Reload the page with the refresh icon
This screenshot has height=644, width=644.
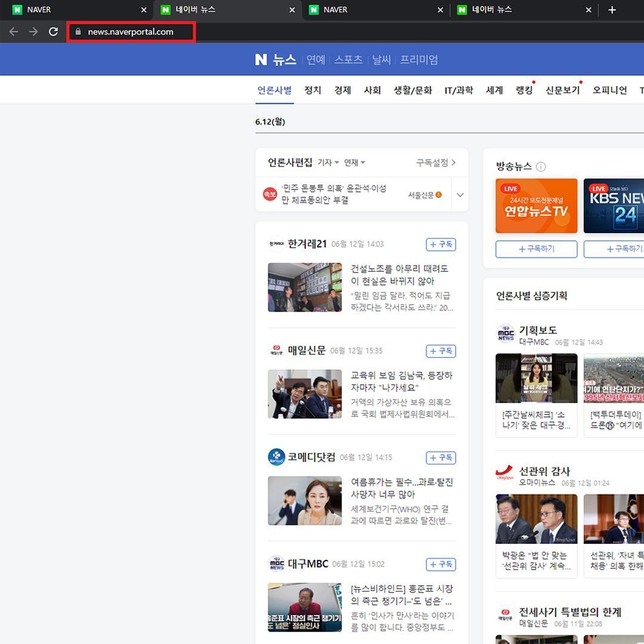[53, 32]
